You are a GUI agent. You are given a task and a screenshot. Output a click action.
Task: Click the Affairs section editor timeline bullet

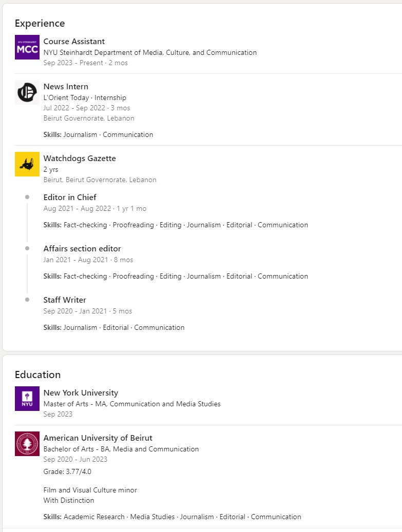pyautogui.click(x=27, y=248)
